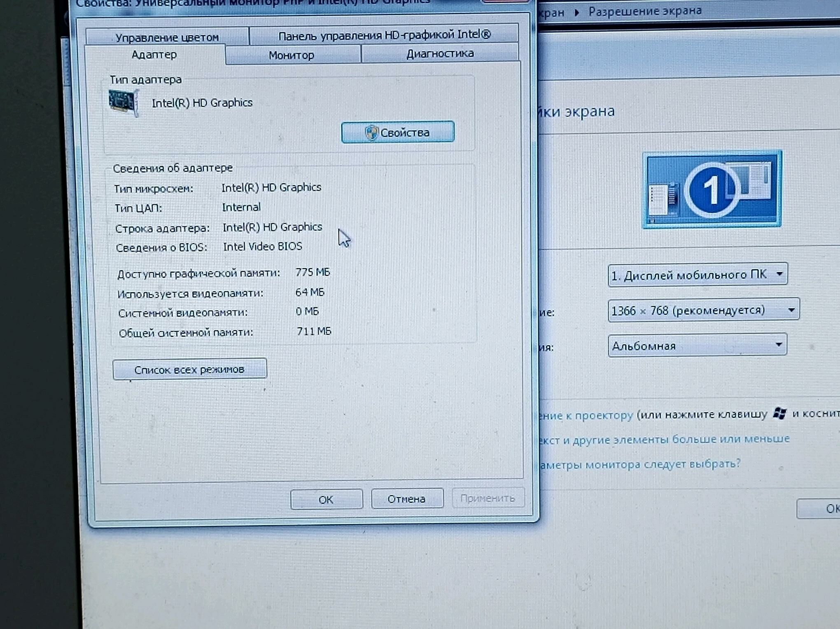Click the Применить button
The image size is (840, 629).
pos(488,498)
